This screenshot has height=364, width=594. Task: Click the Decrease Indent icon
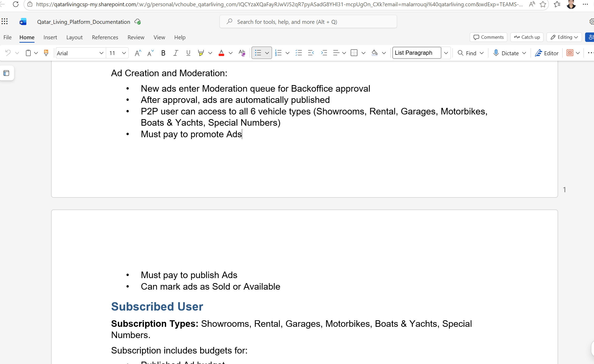pyautogui.click(x=311, y=53)
